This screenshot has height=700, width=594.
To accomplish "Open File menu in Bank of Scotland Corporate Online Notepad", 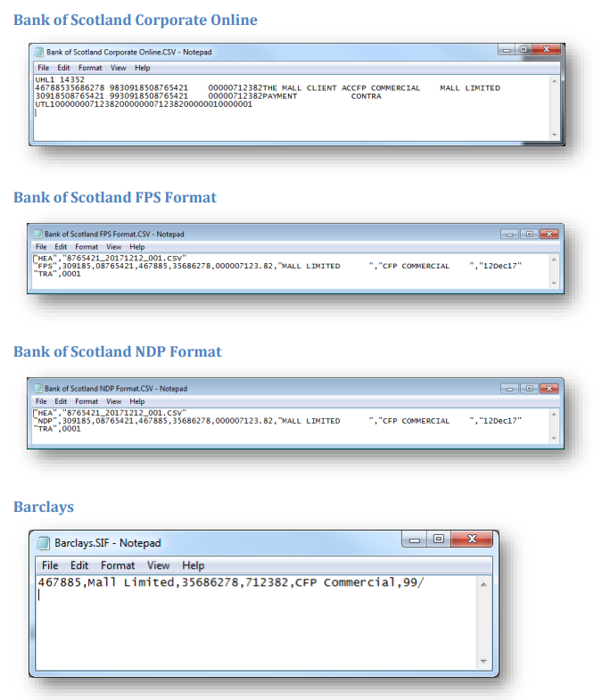I will coord(44,68).
